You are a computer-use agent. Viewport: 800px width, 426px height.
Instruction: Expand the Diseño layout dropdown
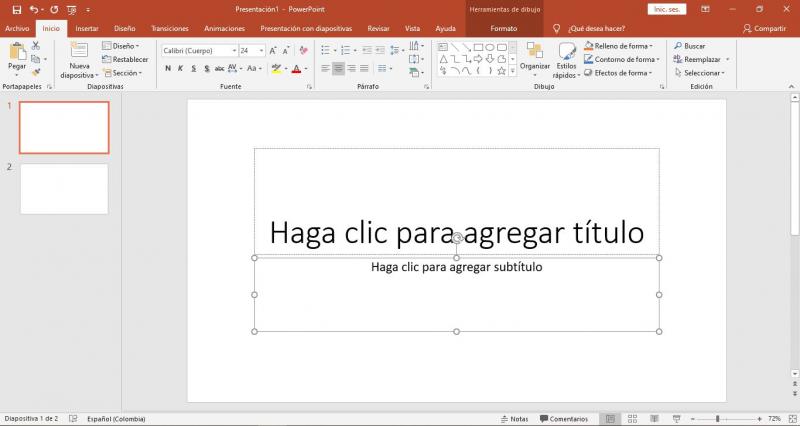[120, 46]
